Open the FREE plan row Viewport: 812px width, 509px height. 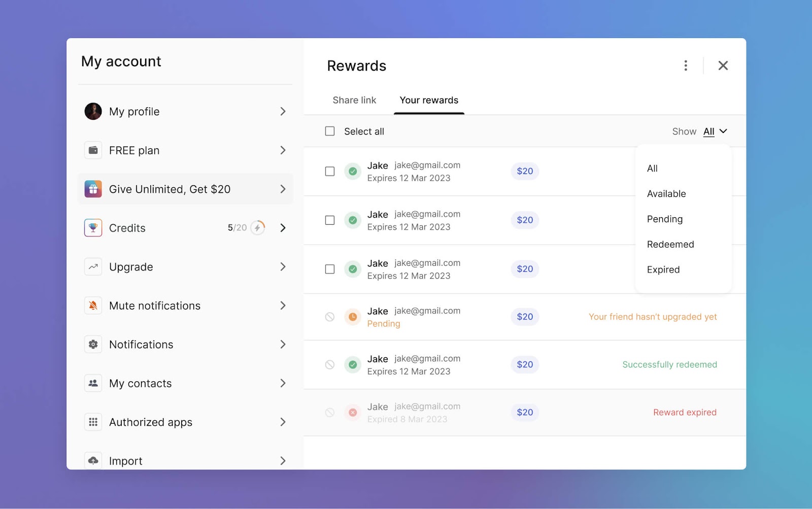coord(185,150)
